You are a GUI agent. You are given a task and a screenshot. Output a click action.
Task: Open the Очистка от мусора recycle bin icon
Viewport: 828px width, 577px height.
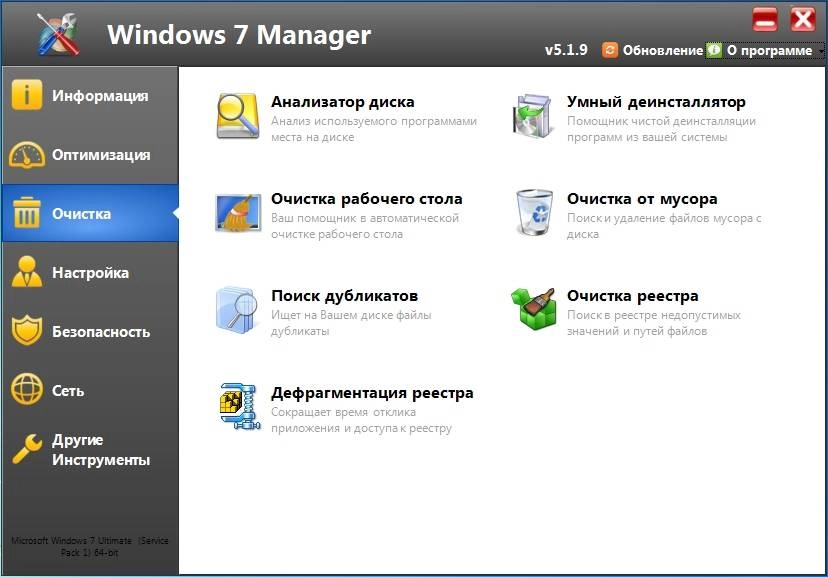(x=534, y=212)
